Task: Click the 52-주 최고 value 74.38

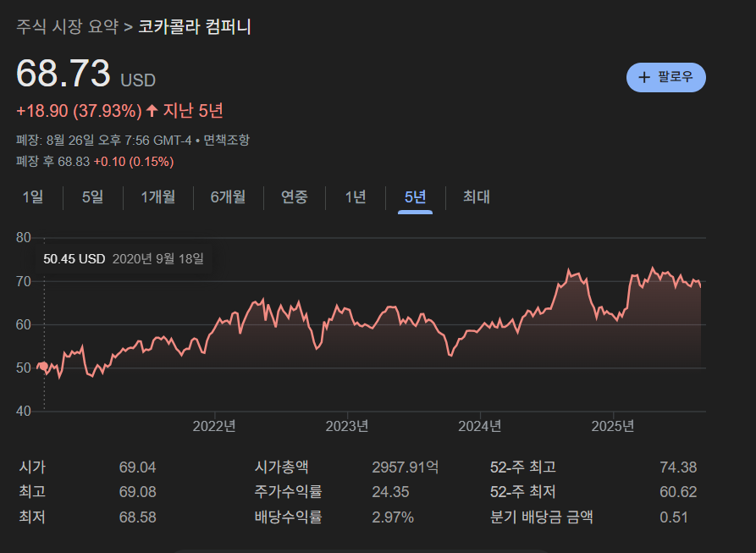Action: (678, 467)
